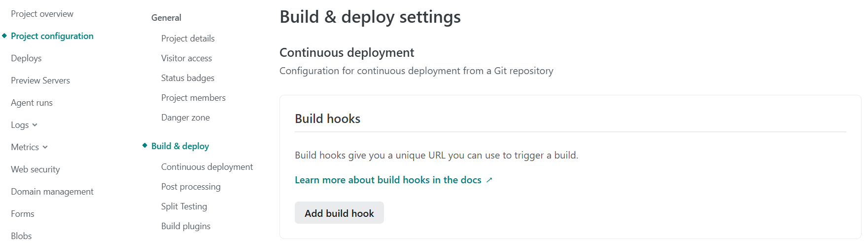Open Blobs section
This screenshot has height=243, width=868.
pos(21,236)
